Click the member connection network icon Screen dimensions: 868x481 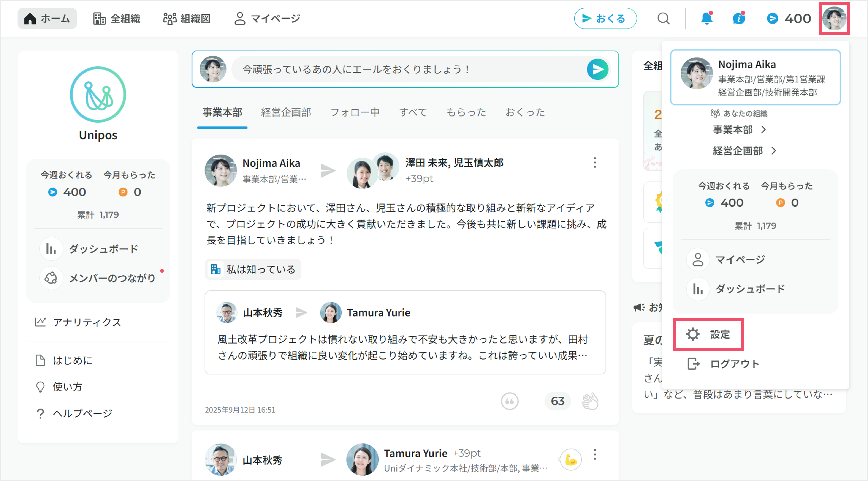(51, 278)
